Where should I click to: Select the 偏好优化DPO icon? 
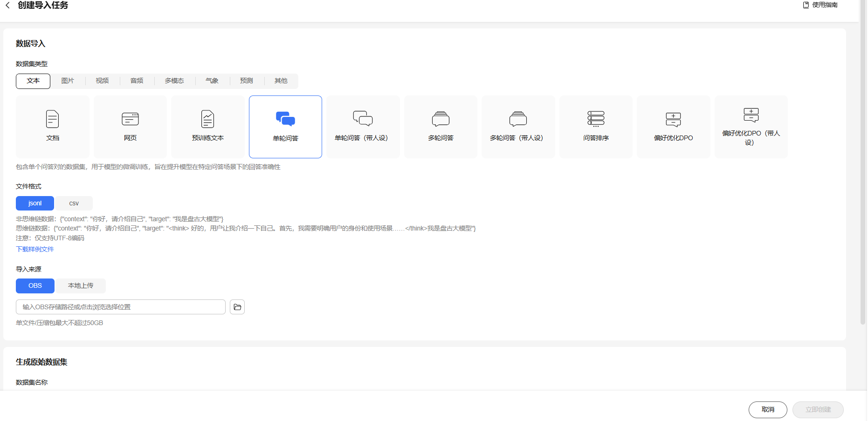[x=673, y=120]
